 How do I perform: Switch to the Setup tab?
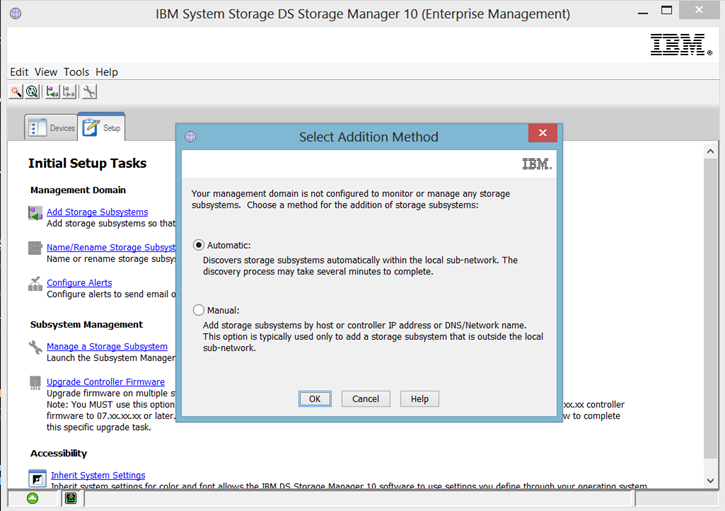click(x=101, y=127)
